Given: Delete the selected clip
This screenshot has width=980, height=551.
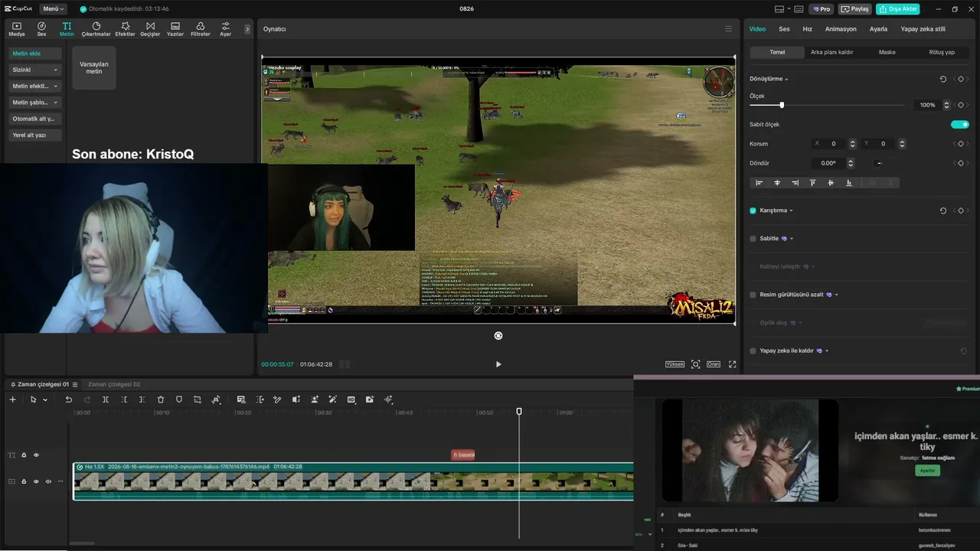Looking at the screenshot, I should 161,399.
